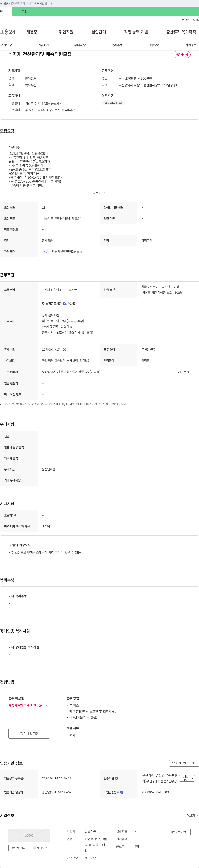Open the 취업지원 main menu
Screen dimensions: 199x868
[x=66, y=32]
